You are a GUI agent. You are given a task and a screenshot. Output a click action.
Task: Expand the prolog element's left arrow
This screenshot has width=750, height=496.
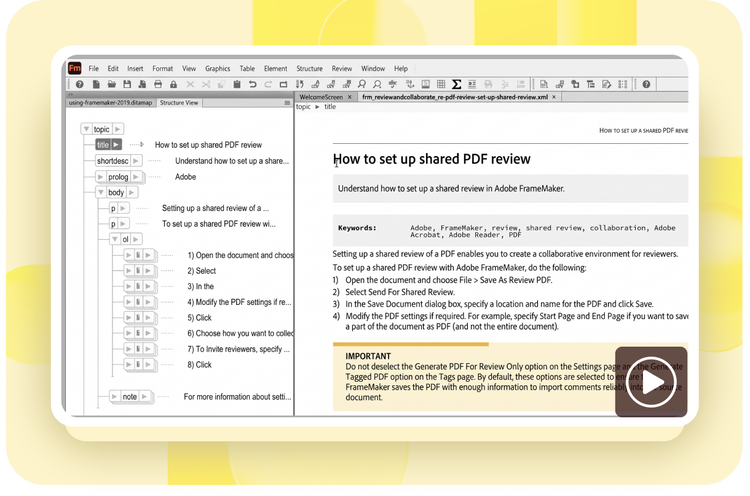click(x=100, y=177)
